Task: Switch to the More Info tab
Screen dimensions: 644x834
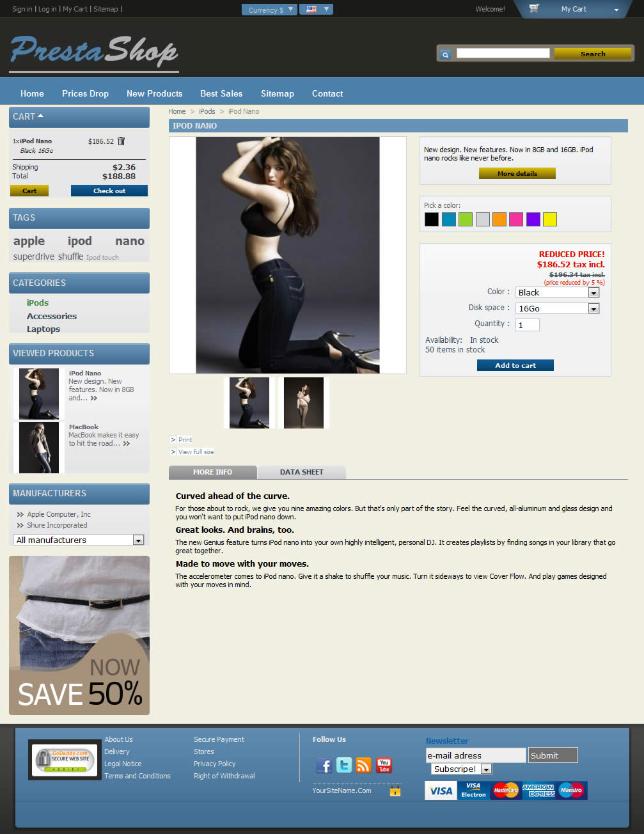Action: pos(212,472)
